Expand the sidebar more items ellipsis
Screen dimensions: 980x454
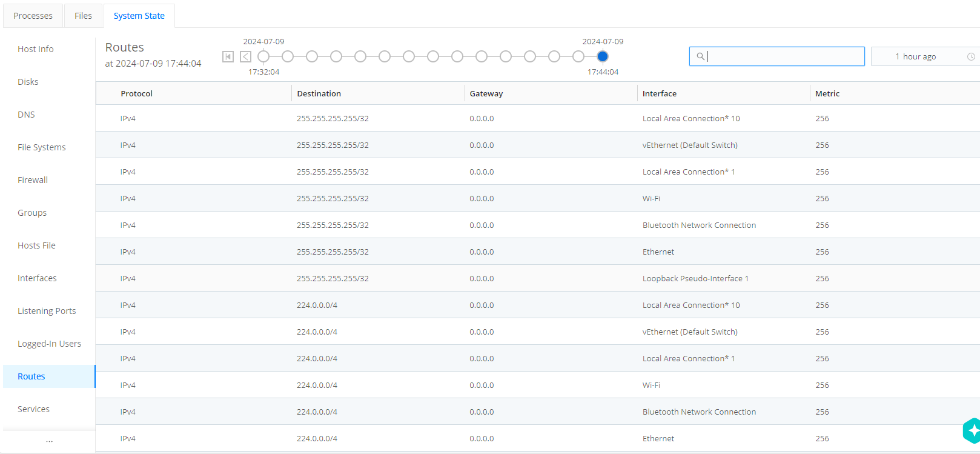[49, 441]
